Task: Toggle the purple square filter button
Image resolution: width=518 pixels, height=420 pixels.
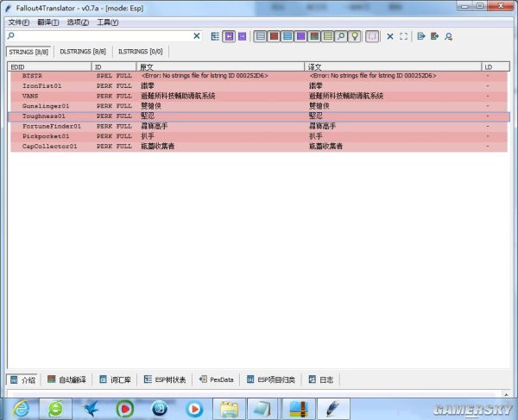Action: (301, 36)
